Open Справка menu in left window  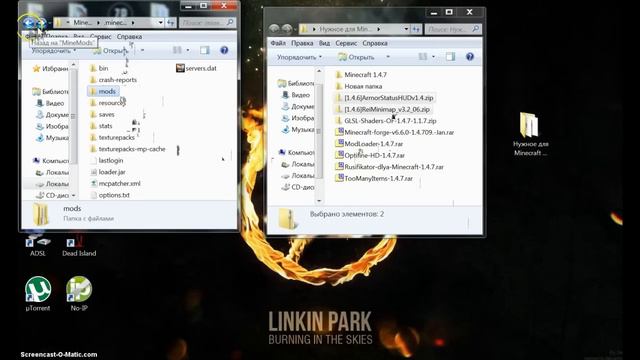[129, 36]
